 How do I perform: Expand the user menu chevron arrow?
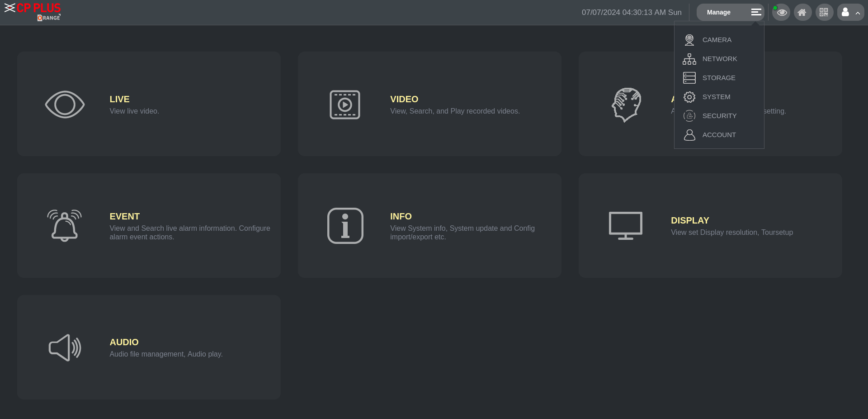[858, 13]
